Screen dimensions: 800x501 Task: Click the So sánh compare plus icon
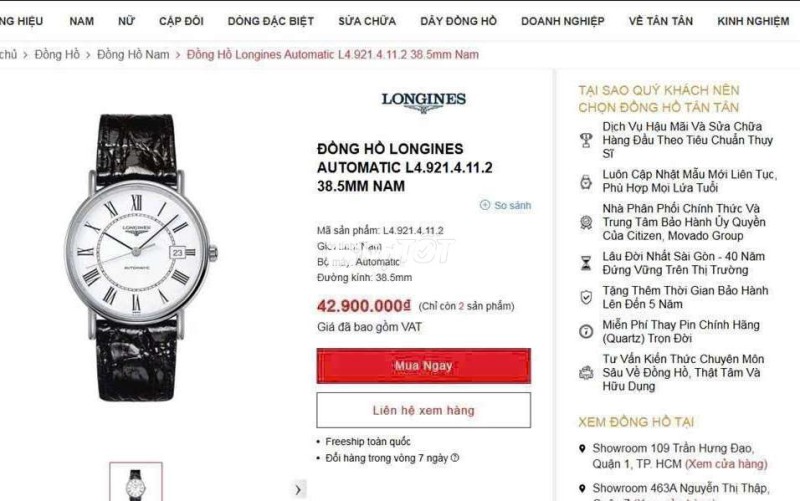(x=485, y=205)
